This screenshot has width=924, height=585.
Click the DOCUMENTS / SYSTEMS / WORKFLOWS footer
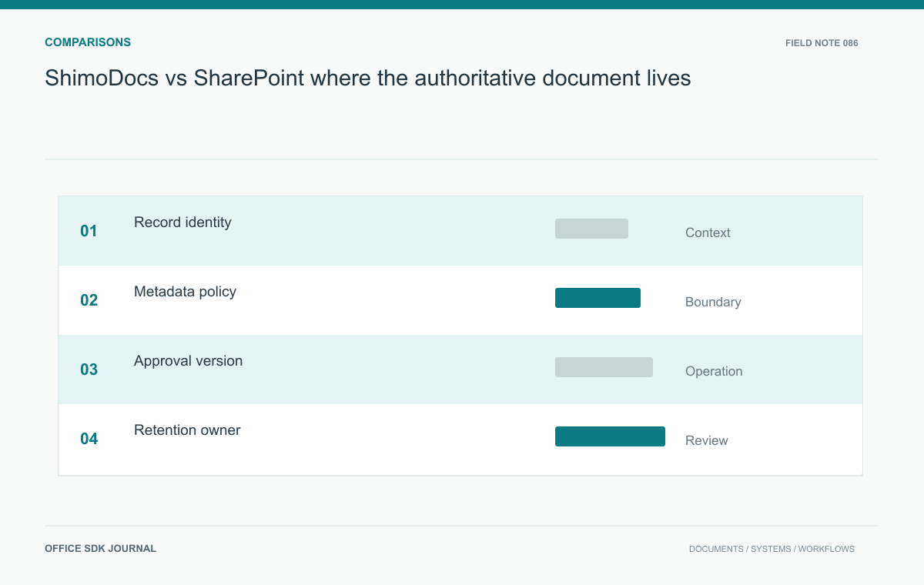pyautogui.click(x=772, y=550)
